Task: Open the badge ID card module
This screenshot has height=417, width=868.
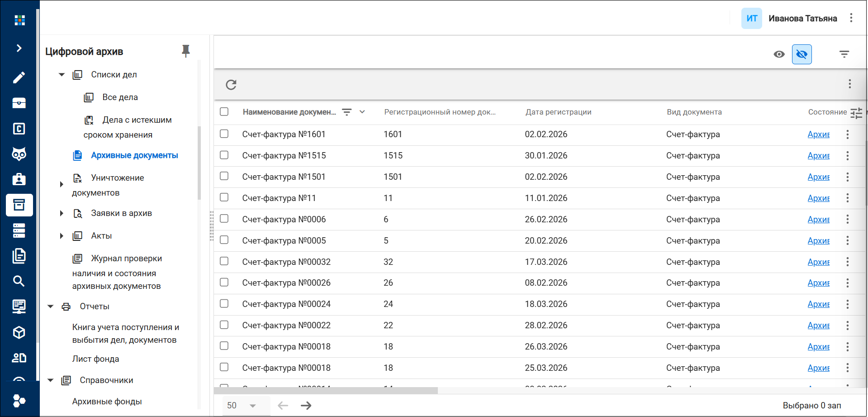Action: tap(19, 179)
